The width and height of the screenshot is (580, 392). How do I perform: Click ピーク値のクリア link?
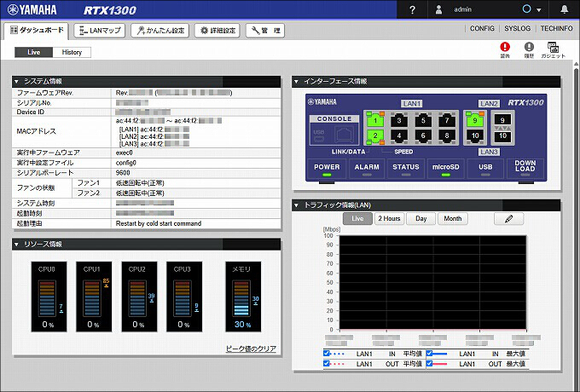tap(251, 349)
